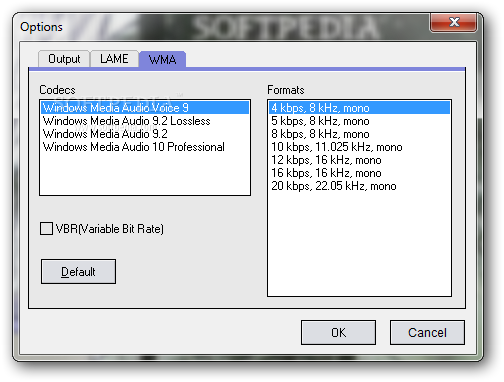Click the Default button
This screenshot has width=504, height=382.
pos(78,272)
